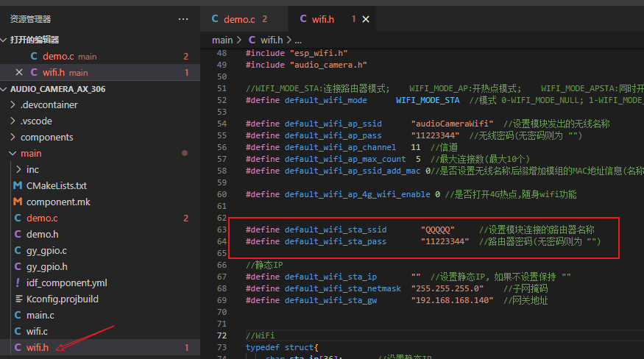Screen dimensions: 644x359
Task: Click the C icon beside demo.h
Action: coord(18,234)
